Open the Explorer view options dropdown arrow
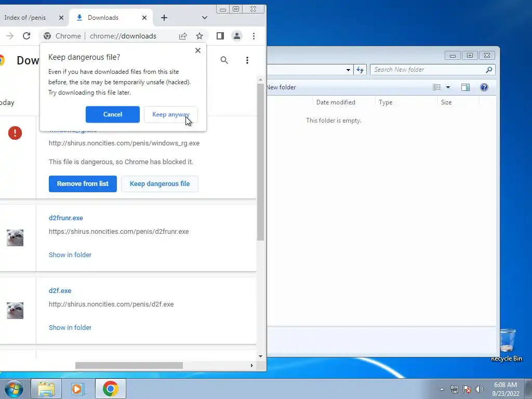The image size is (532, 399). [448, 87]
